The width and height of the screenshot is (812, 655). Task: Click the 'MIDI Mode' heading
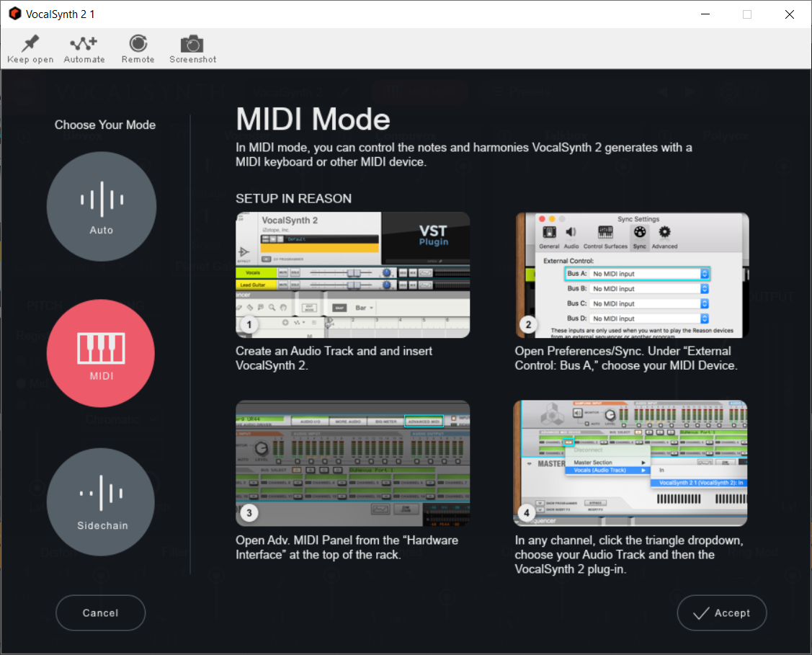(313, 119)
